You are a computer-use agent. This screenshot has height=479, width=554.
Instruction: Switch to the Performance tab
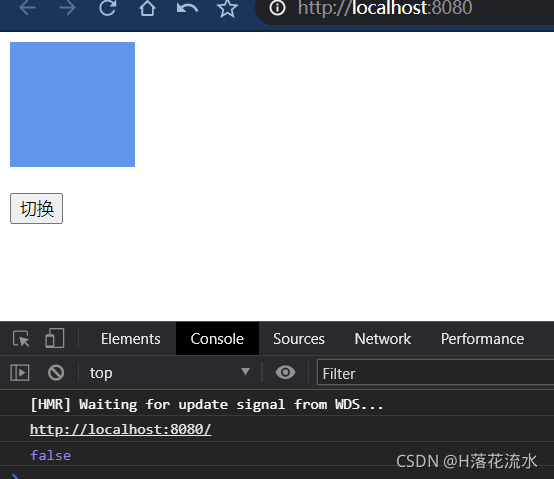pyautogui.click(x=482, y=339)
